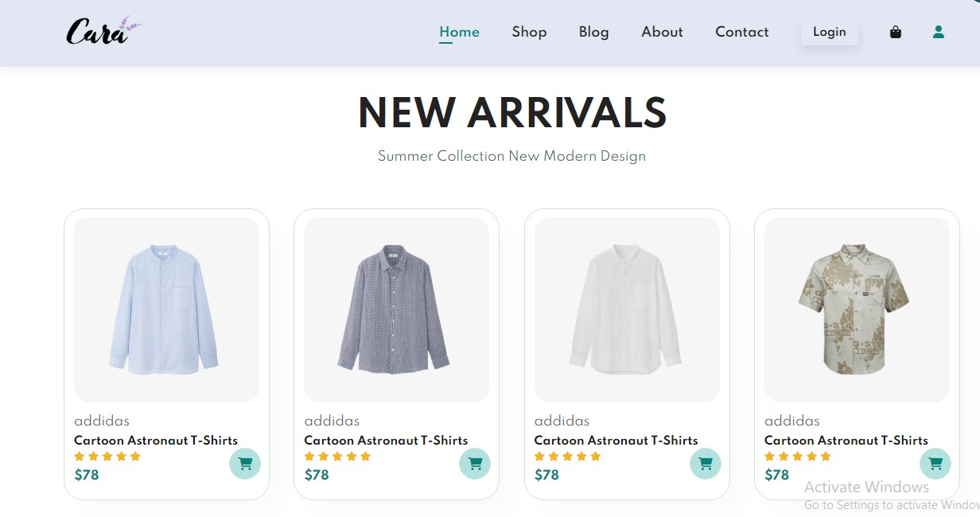
Task: View the navy checkered shirt image
Action: coord(396,309)
